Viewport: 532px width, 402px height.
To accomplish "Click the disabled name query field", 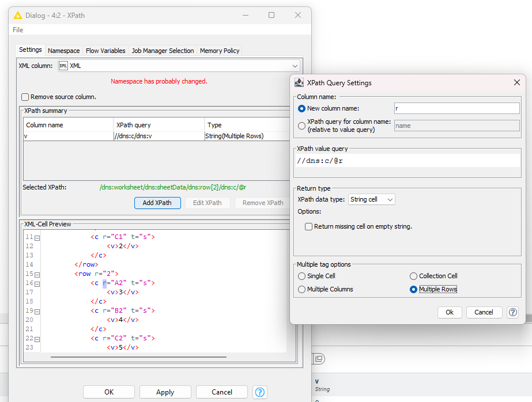I will pos(456,126).
